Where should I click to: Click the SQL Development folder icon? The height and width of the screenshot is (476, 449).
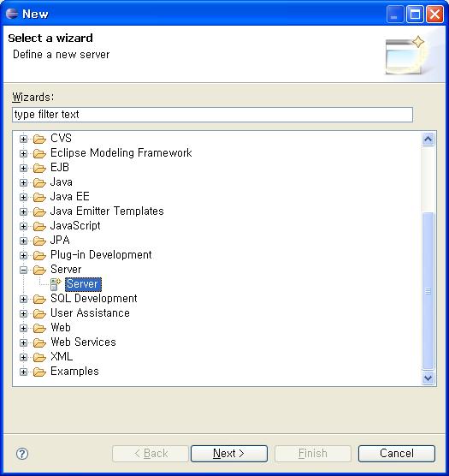(39, 300)
